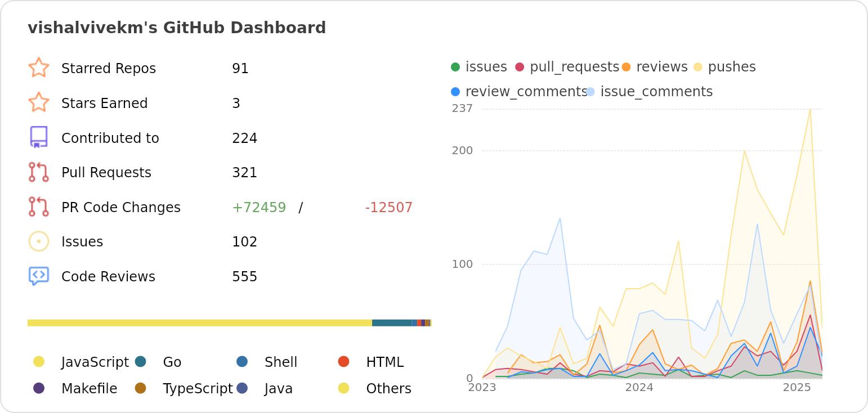Click the Makefile language label

pos(90,389)
